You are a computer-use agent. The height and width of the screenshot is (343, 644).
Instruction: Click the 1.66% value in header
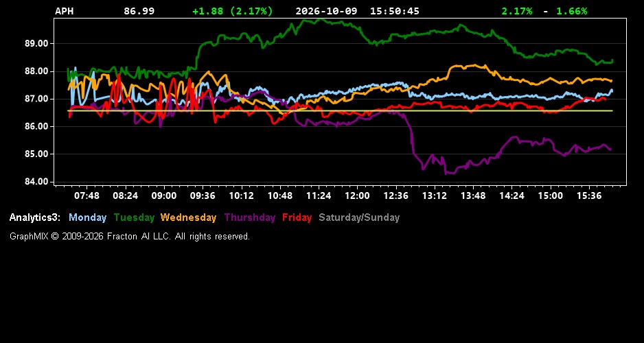click(x=572, y=11)
